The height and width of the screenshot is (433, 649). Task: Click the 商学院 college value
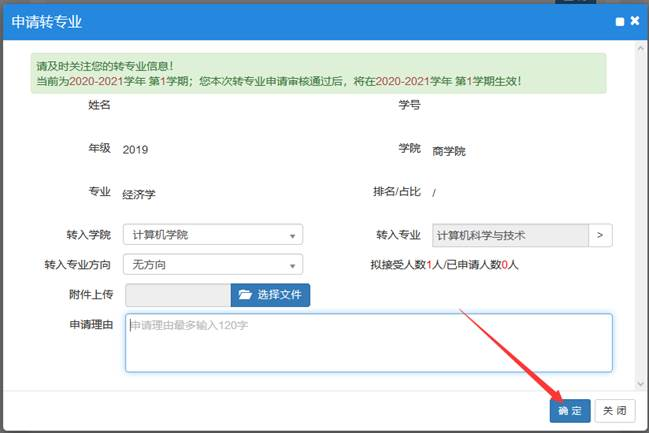(x=449, y=152)
